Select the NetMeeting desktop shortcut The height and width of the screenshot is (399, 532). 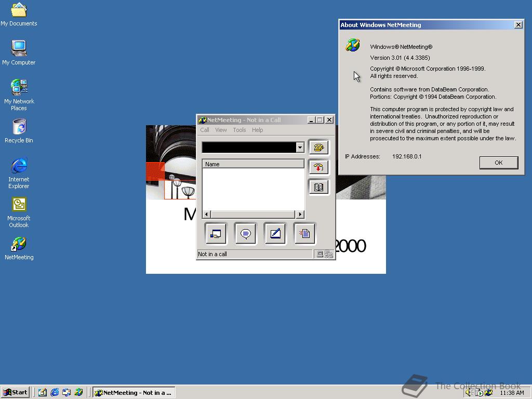[x=19, y=248]
